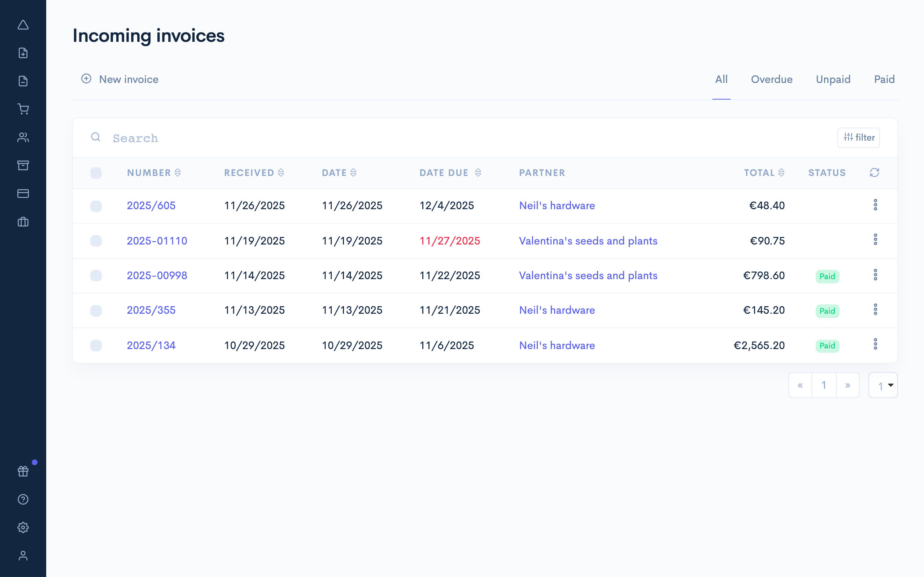Select all invoices with header checkbox

[96, 173]
